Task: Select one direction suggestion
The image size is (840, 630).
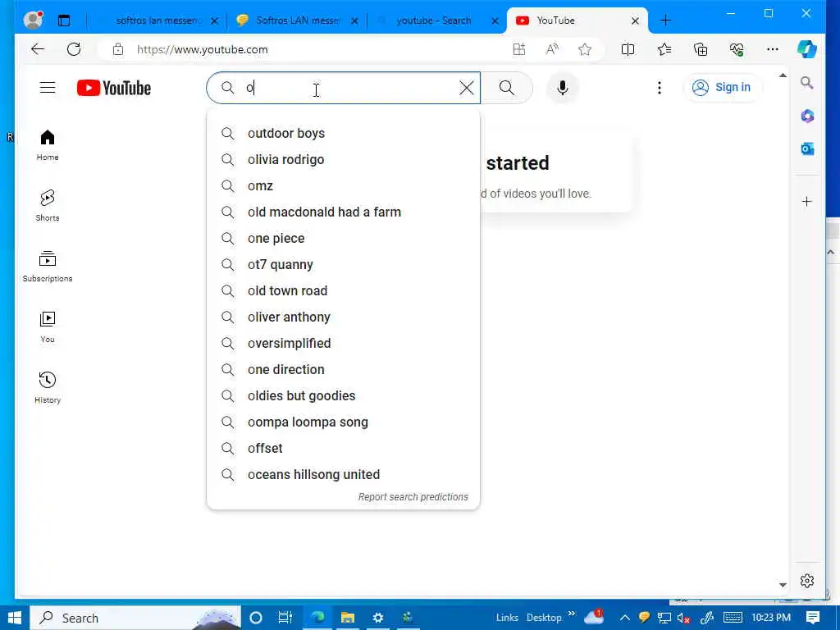Action: 343,370
